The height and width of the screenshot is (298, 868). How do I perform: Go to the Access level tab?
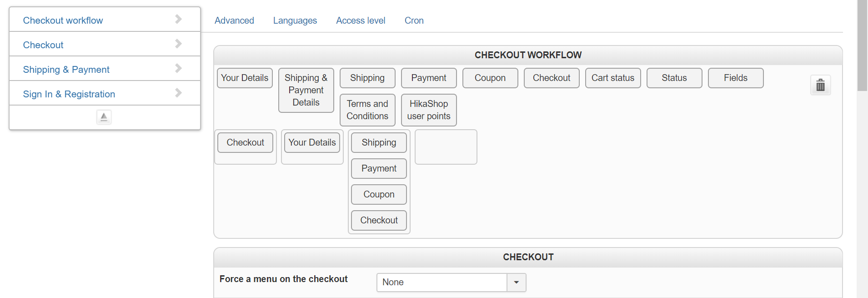coord(361,20)
